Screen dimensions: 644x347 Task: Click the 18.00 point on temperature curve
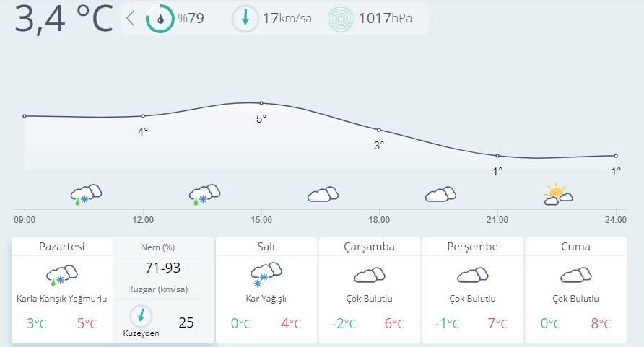point(379,130)
